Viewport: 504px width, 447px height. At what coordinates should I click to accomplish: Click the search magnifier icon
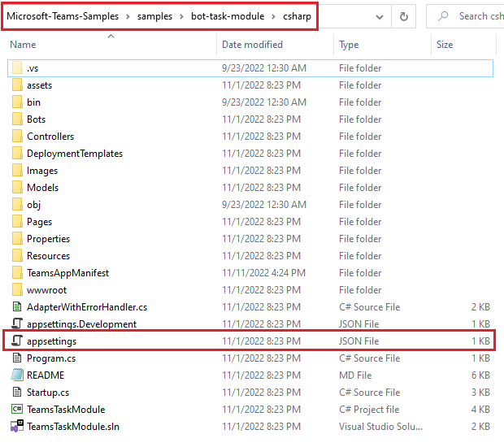click(443, 15)
